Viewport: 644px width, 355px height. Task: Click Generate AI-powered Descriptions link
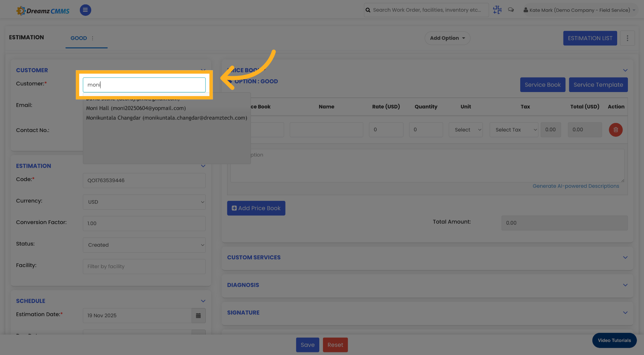576,186
